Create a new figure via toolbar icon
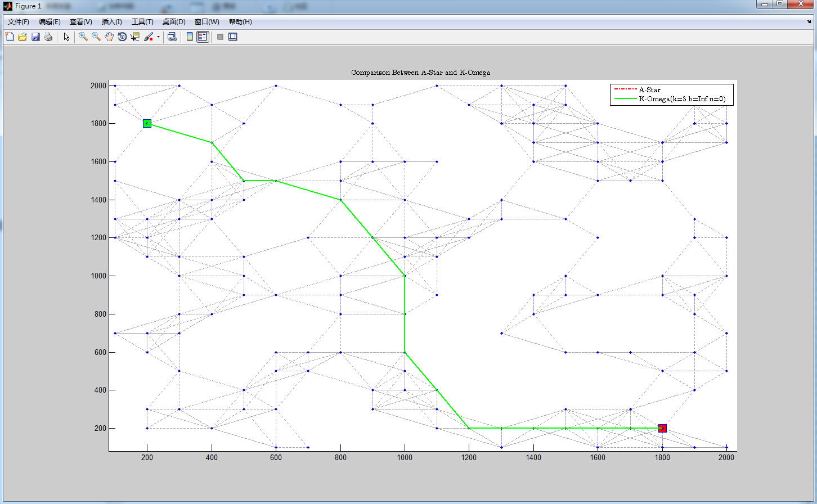The height and width of the screenshot is (504, 817). pos(10,37)
